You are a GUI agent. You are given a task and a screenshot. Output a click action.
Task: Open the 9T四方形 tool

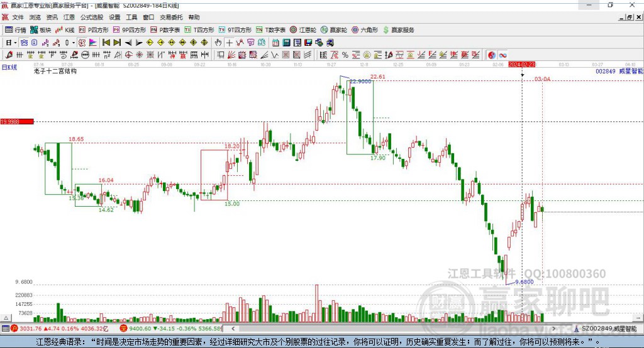click(235, 30)
